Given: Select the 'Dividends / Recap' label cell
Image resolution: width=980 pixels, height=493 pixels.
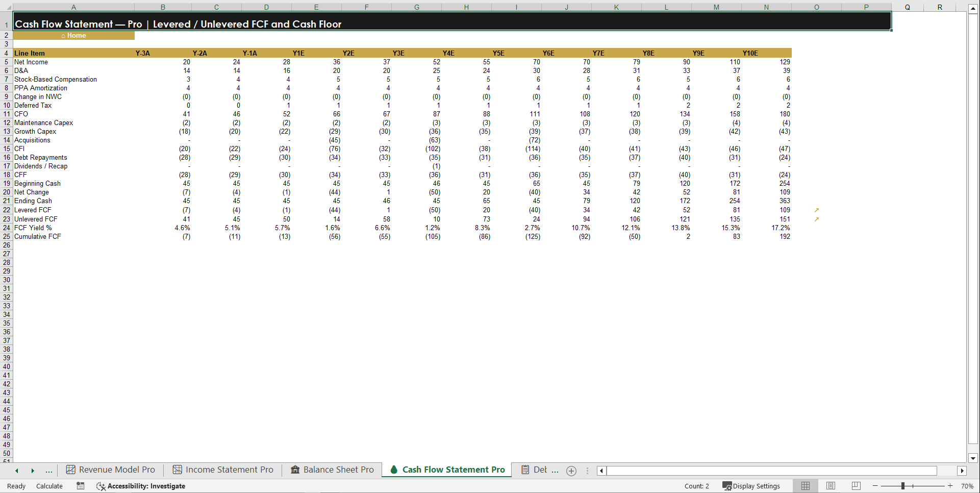Looking at the screenshot, I should [x=73, y=166].
